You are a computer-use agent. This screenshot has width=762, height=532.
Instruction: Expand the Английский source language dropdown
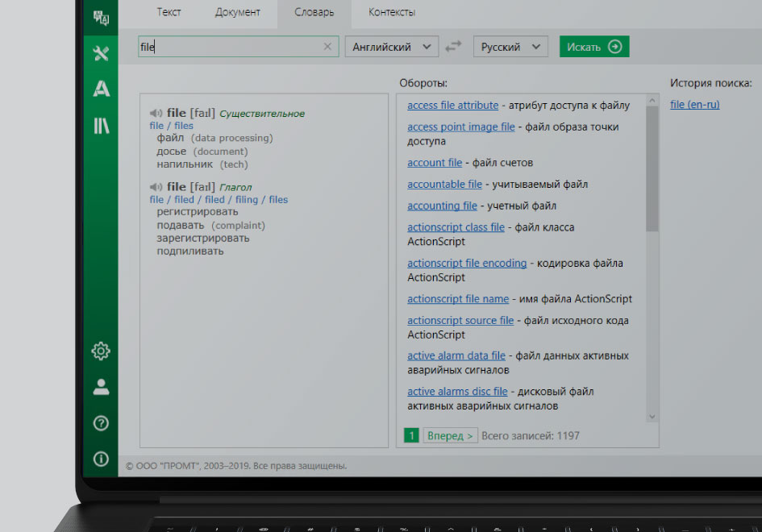[392, 47]
